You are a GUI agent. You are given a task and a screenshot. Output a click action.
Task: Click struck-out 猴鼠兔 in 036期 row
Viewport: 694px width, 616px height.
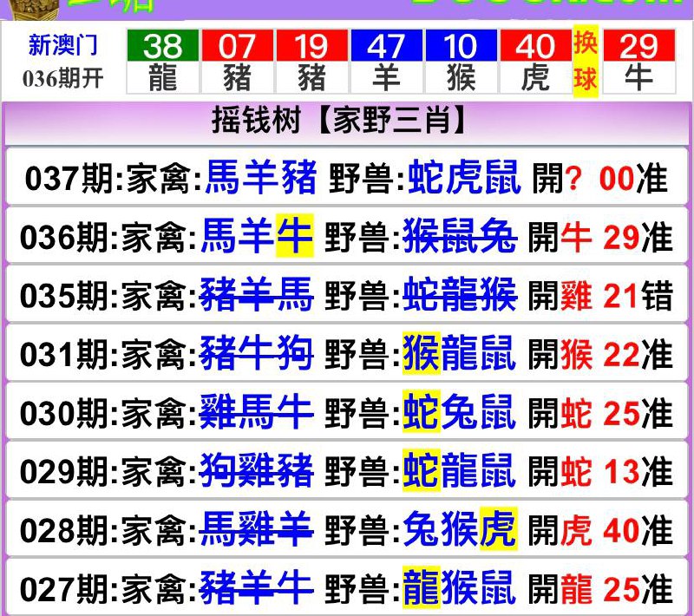coord(460,236)
